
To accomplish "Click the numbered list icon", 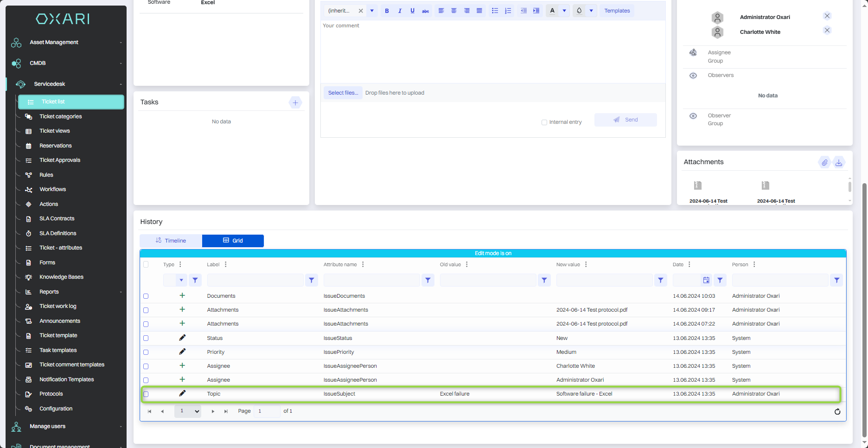I will point(508,11).
